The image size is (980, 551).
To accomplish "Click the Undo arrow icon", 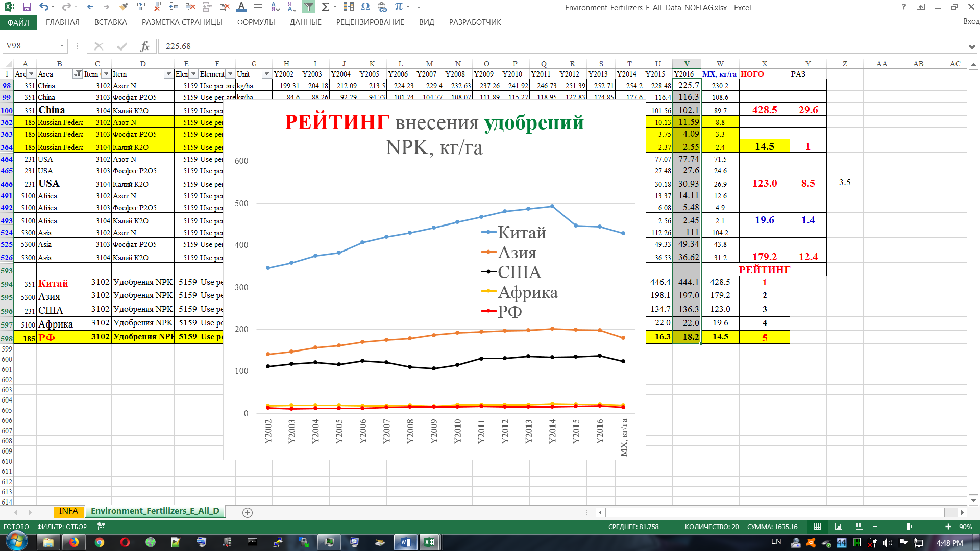I will point(44,7).
